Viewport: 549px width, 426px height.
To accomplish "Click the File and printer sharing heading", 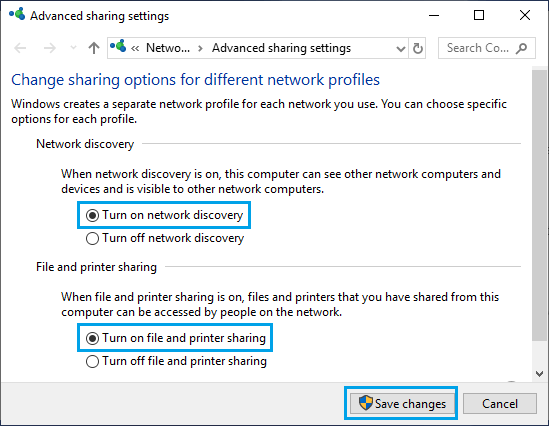I will pyautogui.click(x=96, y=267).
